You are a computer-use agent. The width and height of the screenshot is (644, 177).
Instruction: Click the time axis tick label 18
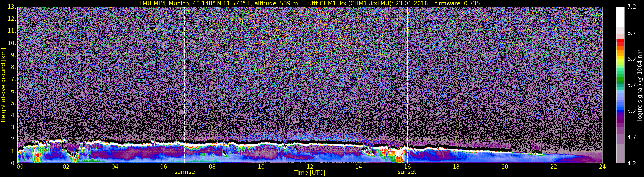tap(456, 167)
